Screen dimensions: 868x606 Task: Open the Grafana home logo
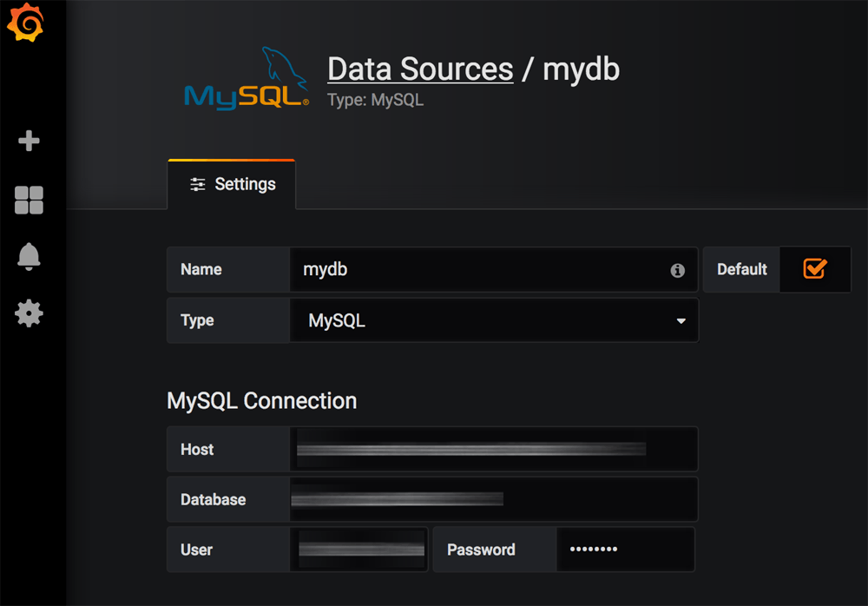tap(25, 23)
